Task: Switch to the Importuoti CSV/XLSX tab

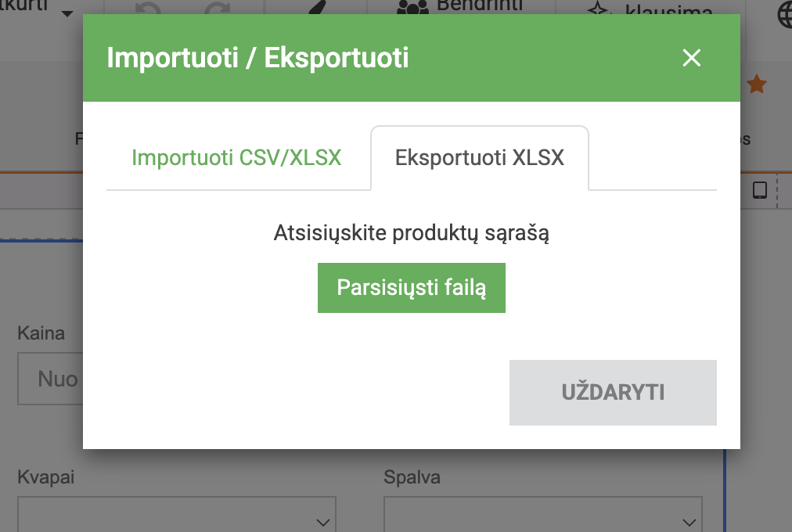Action: pos(237,157)
